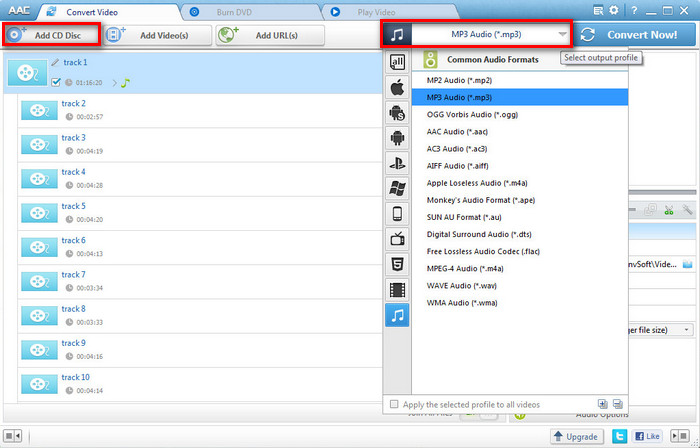Select the Apple devices category icon

[x=397, y=87]
